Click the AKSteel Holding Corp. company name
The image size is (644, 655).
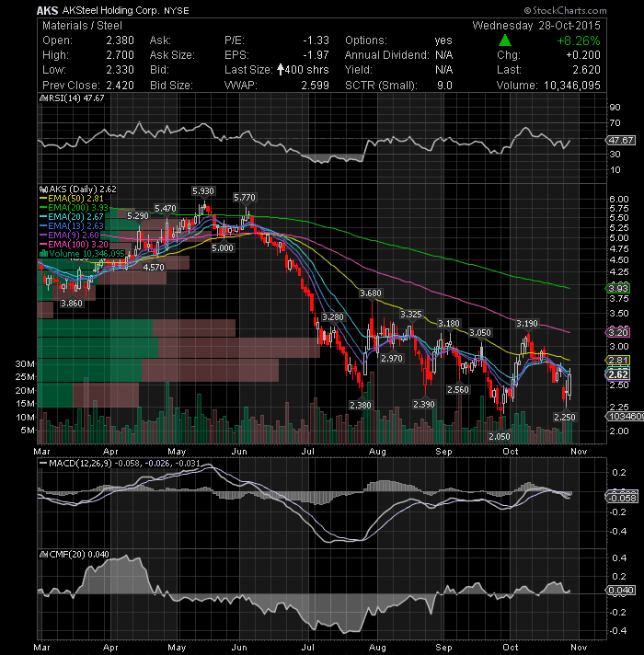click(111, 10)
